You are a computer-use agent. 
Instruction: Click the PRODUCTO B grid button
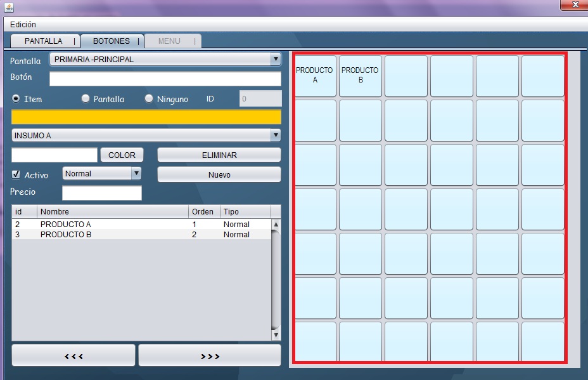[360, 75]
